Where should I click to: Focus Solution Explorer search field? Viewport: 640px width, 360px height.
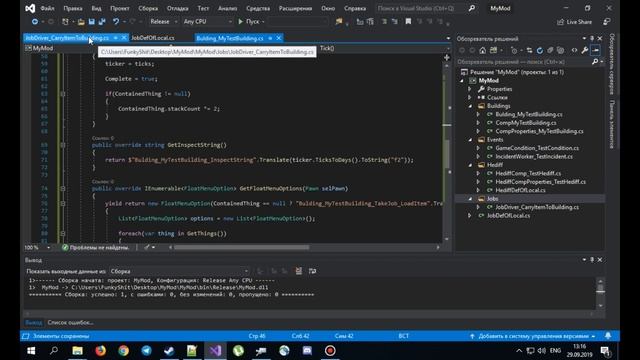524,62
